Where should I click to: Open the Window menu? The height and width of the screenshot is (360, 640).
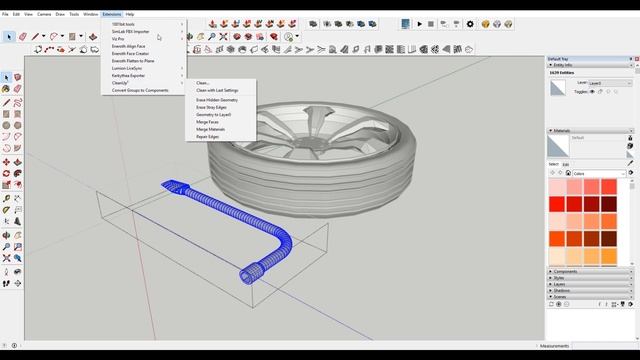[x=91, y=14]
